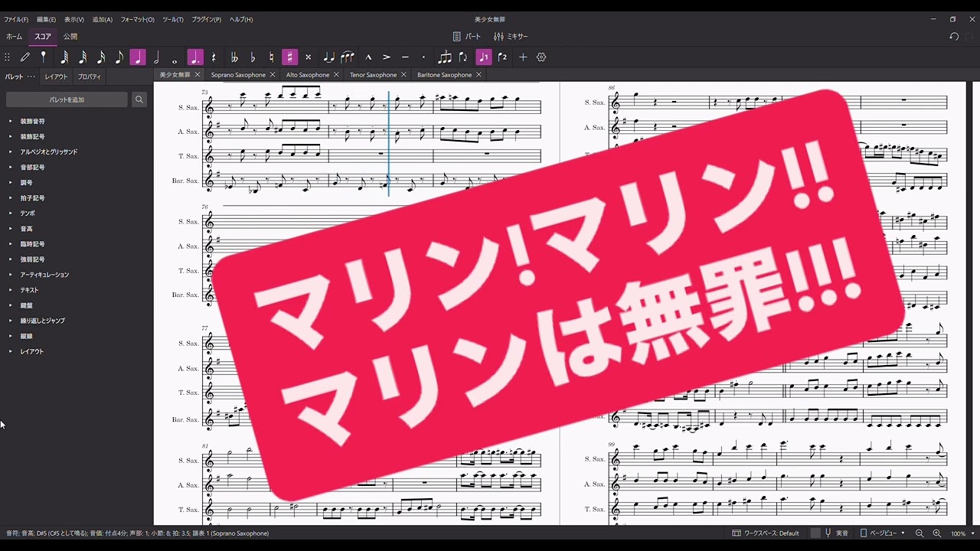Open ミキサー mixer button

pyautogui.click(x=511, y=36)
